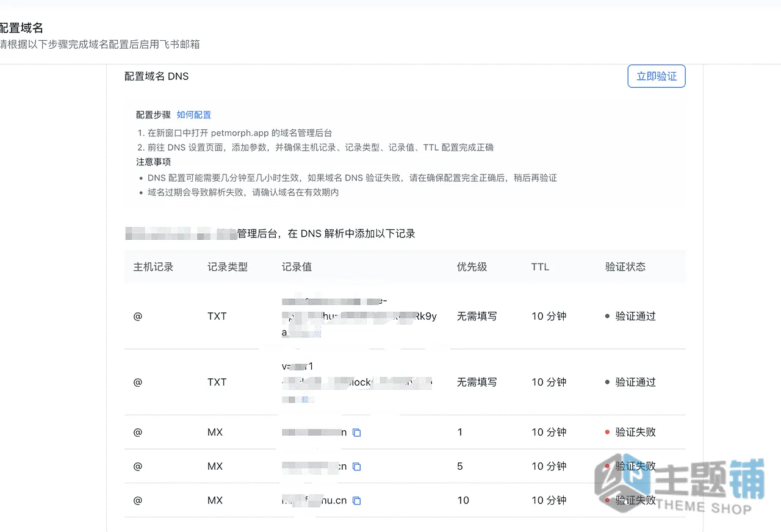Click the 配置步骤 label

point(154,115)
